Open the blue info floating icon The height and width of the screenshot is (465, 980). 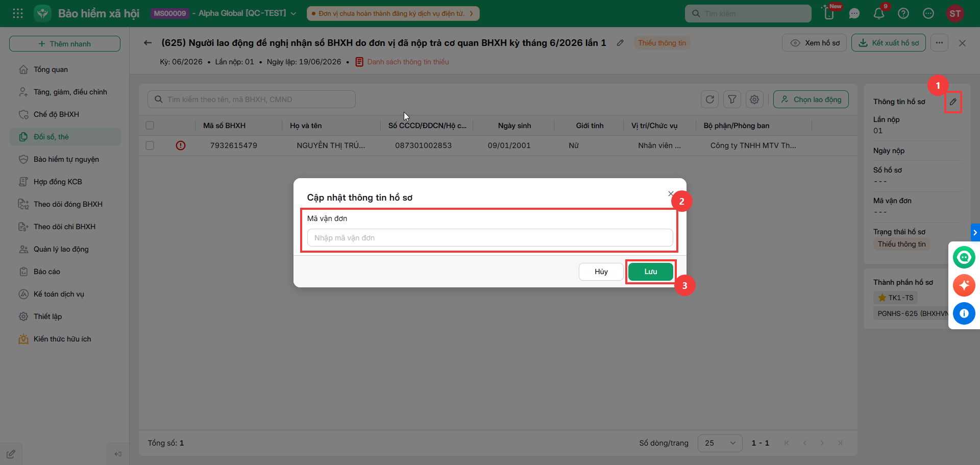coord(964,313)
